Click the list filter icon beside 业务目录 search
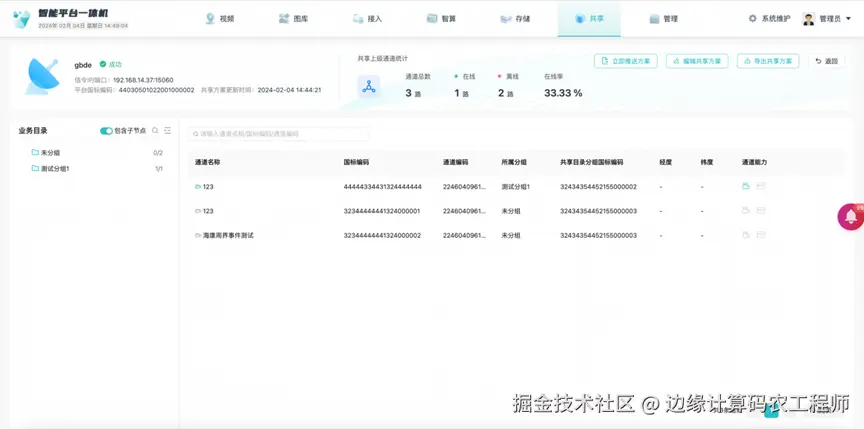864x429 pixels. tap(168, 131)
